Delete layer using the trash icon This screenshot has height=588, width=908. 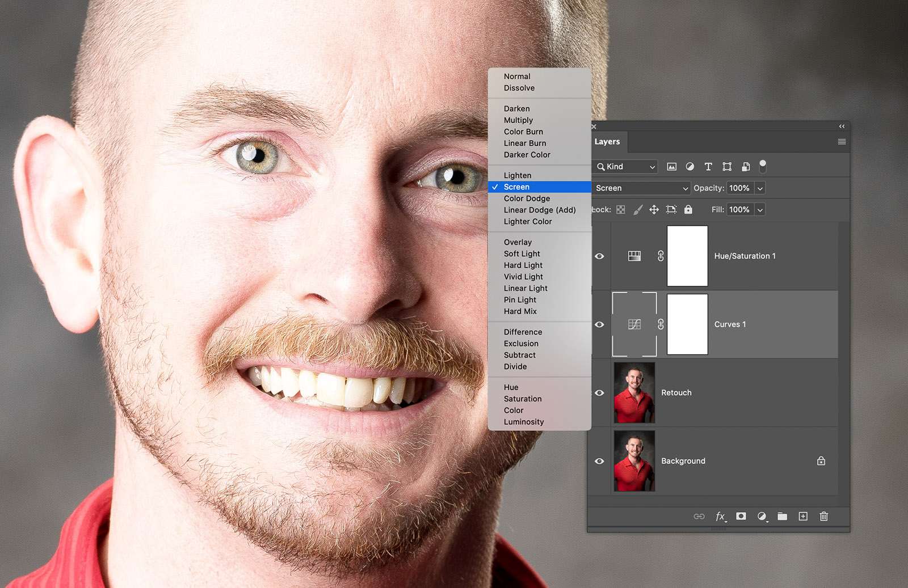point(823,516)
